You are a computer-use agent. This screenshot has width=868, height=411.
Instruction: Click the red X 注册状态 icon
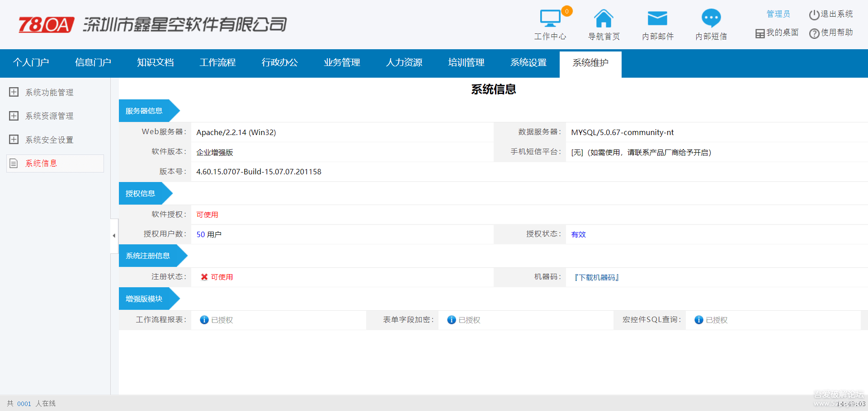coord(204,277)
